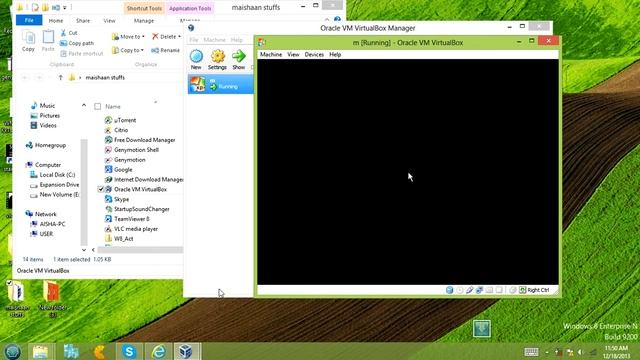
Task: Select Internet Download Manager shortcut
Action: coord(144,180)
